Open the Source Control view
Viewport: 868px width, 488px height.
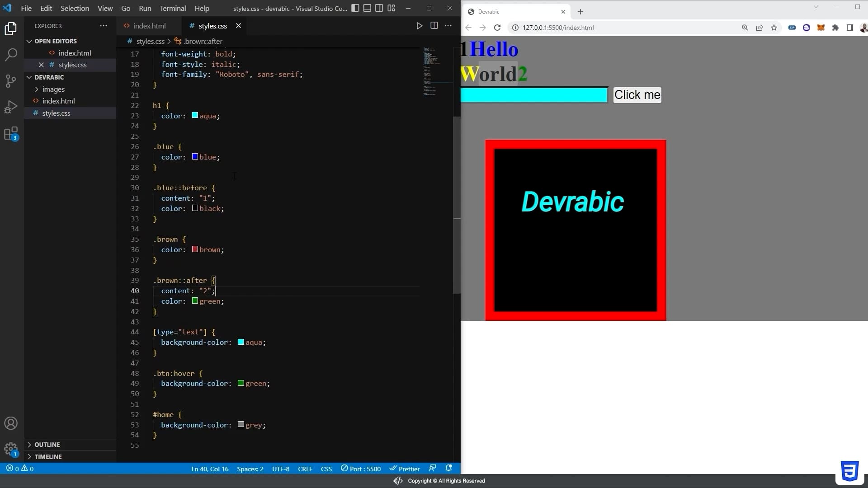[11, 81]
